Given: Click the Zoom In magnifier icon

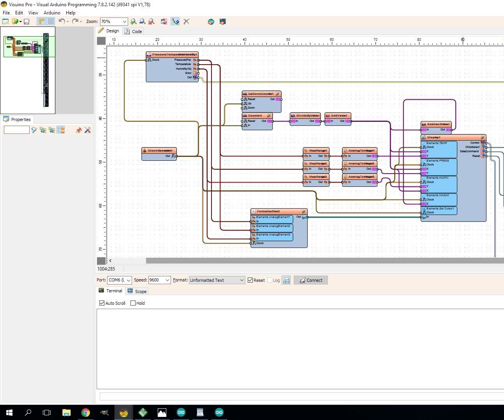Looking at the screenshot, I should click(x=133, y=22).
